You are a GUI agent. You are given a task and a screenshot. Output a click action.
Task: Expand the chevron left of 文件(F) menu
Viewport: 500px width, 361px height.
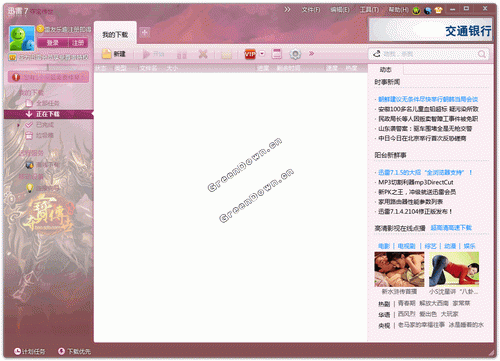287,10
